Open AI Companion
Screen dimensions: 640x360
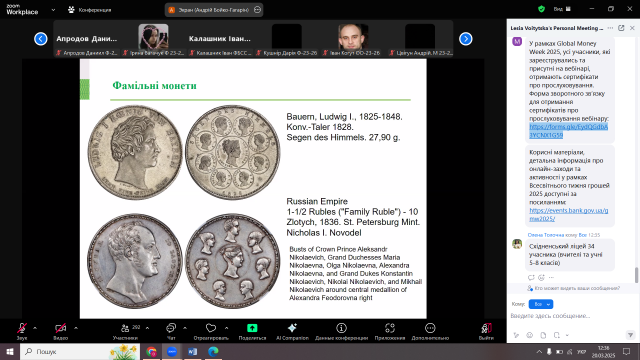pyautogui.click(x=292, y=331)
